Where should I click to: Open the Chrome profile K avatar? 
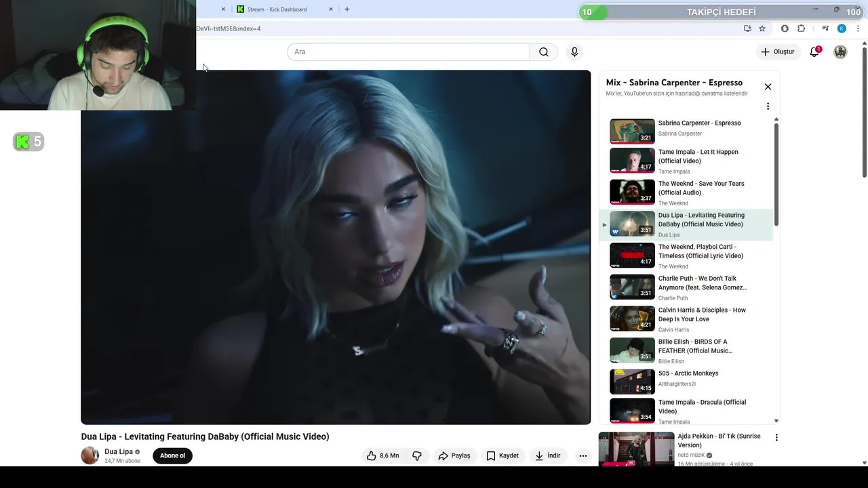[x=842, y=28]
